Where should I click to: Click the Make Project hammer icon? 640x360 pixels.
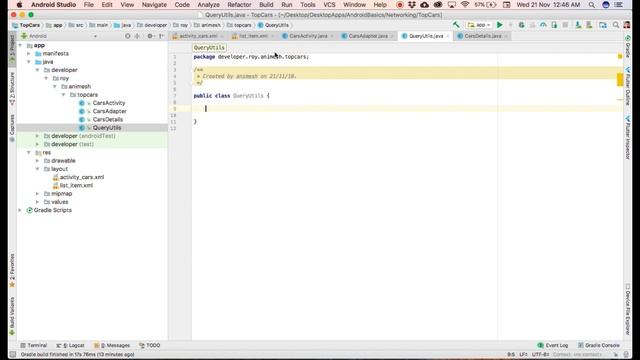456,25
